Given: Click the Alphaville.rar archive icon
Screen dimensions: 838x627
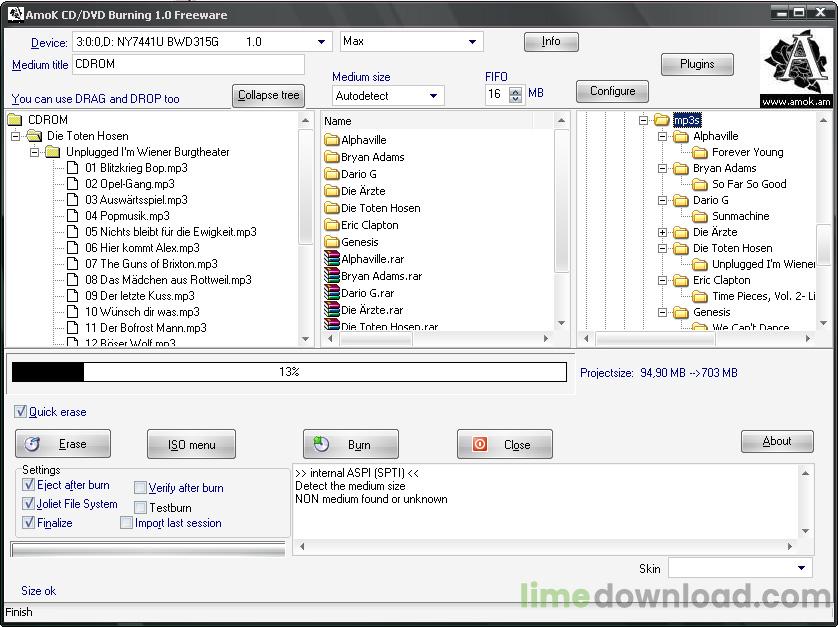Looking at the screenshot, I should (332, 259).
